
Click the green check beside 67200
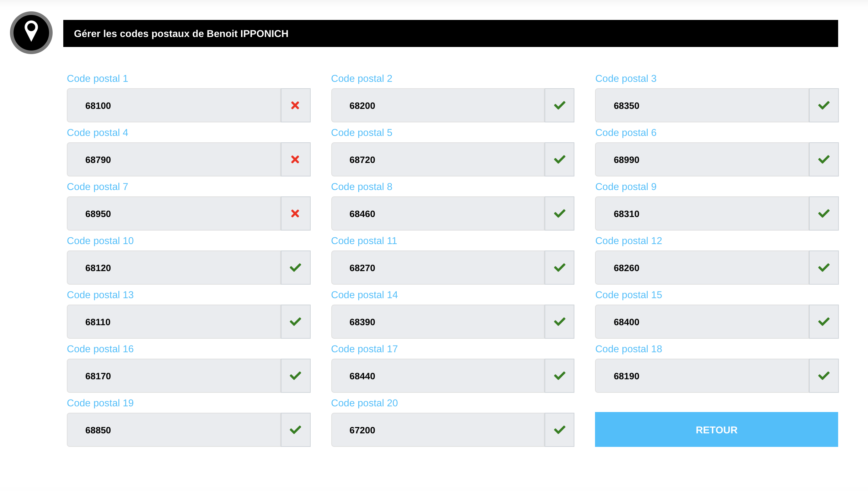pos(559,430)
